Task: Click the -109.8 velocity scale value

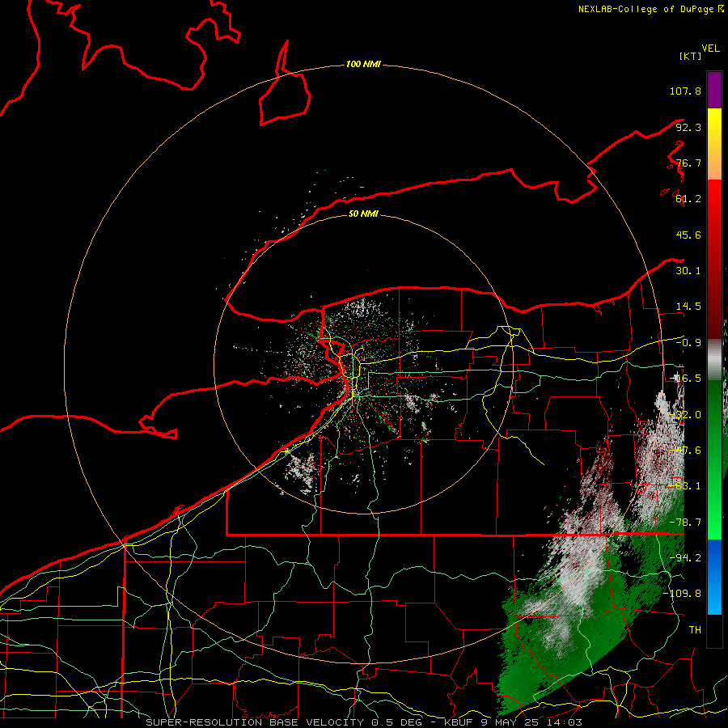Action: pyautogui.click(x=682, y=594)
